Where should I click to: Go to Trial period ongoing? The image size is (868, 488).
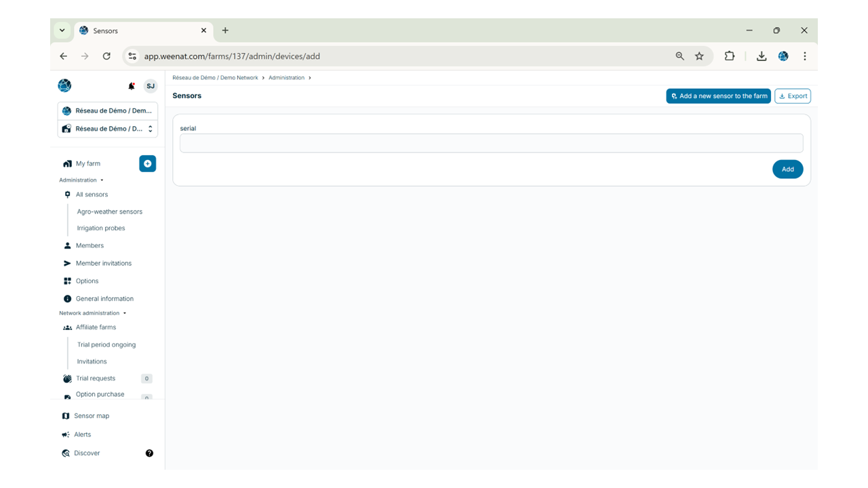tap(106, 345)
